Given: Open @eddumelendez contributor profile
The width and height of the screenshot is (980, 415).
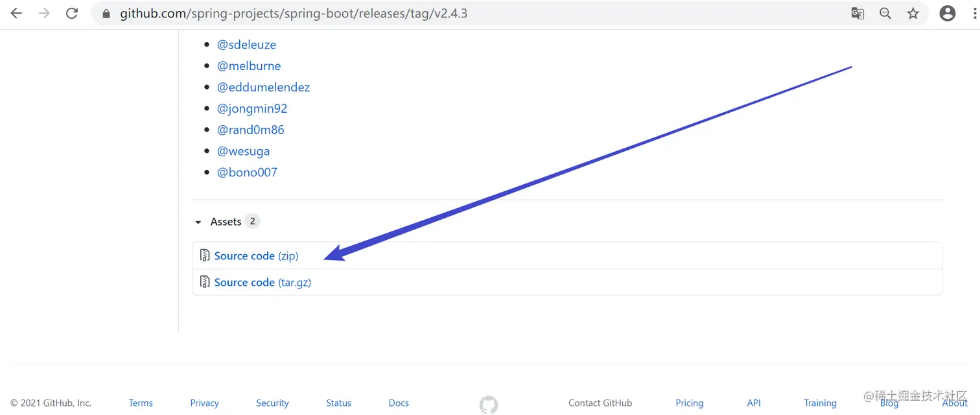Looking at the screenshot, I should coord(263,88).
